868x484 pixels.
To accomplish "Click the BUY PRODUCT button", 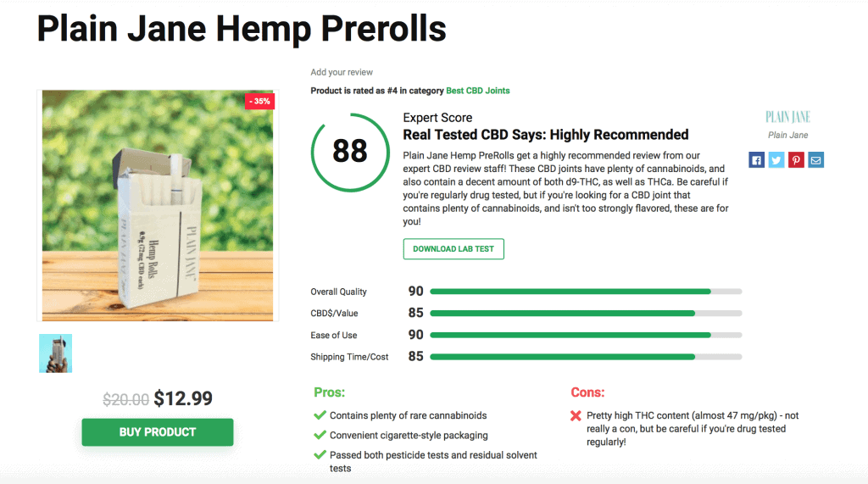I will tap(157, 432).
